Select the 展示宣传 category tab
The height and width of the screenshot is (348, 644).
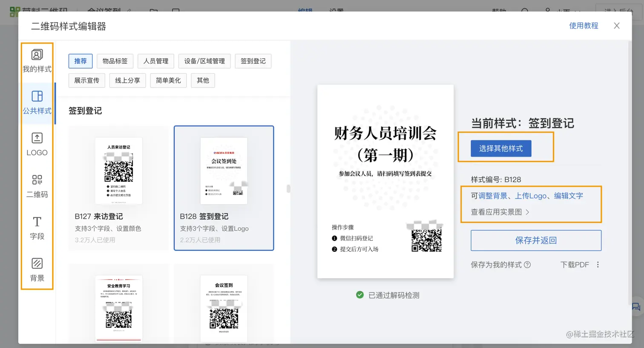(87, 80)
